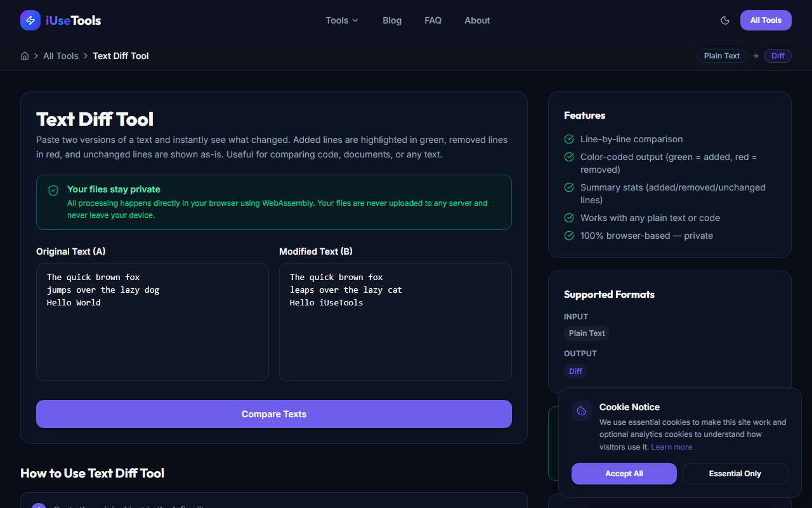Click the home icon in the breadcrumb

pos(24,56)
